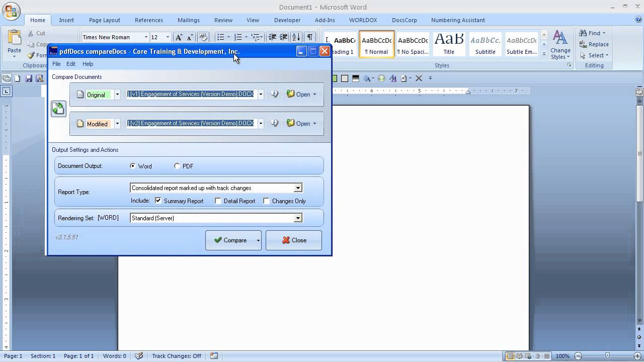
Task: Click the Sort A-Z icon in ribbon
Action: [x=296, y=37]
